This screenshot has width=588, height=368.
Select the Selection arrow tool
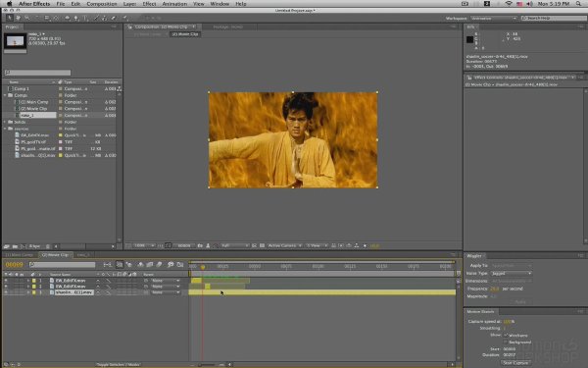coord(10,18)
